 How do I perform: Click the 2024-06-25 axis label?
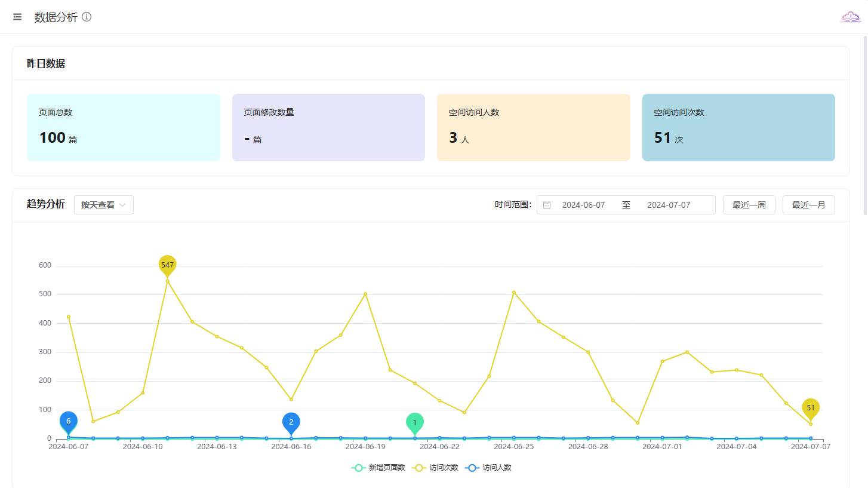(x=514, y=446)
